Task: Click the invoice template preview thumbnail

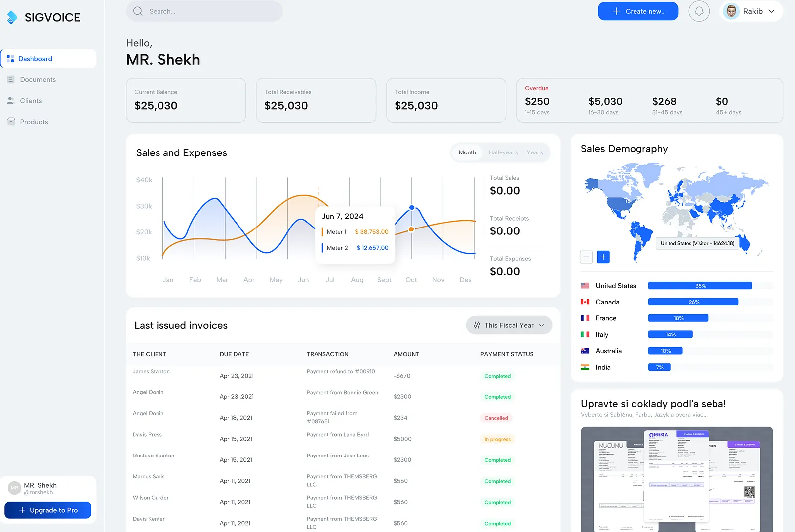Action: (x=677, y=479)
